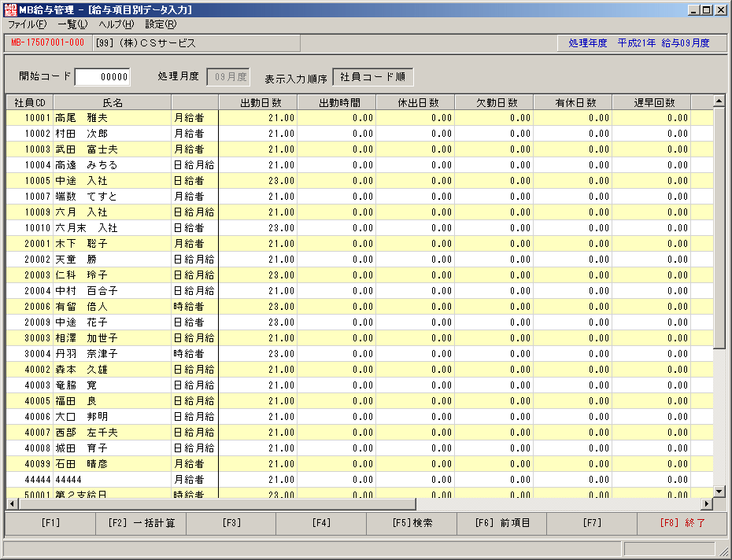Click the horizontal scrollbar right arrow
The width and height of the screenshot is (732, 560).
point(707,504)
